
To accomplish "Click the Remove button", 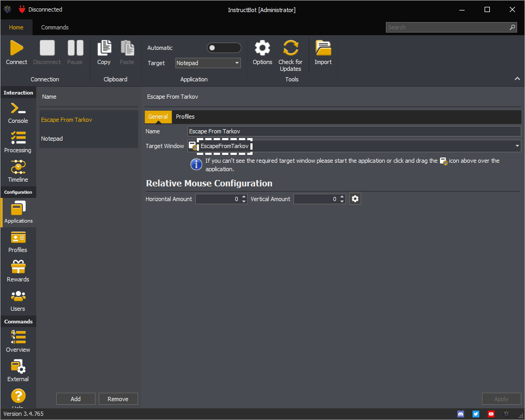I will [118, 399].
